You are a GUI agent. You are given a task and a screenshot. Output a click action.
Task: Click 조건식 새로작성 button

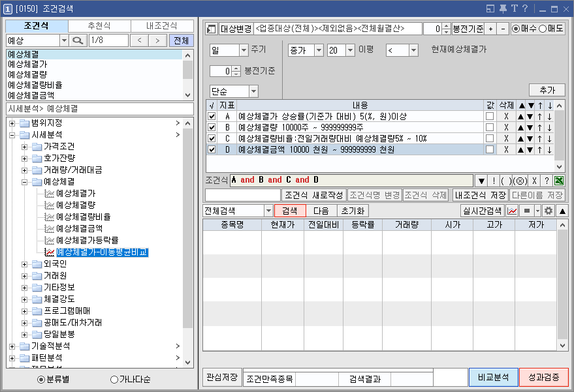pyautogui.click(x=314, y=195)
